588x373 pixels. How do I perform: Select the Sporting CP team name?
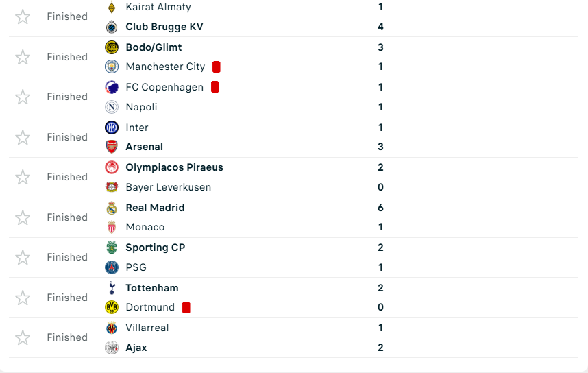(155, 248)
